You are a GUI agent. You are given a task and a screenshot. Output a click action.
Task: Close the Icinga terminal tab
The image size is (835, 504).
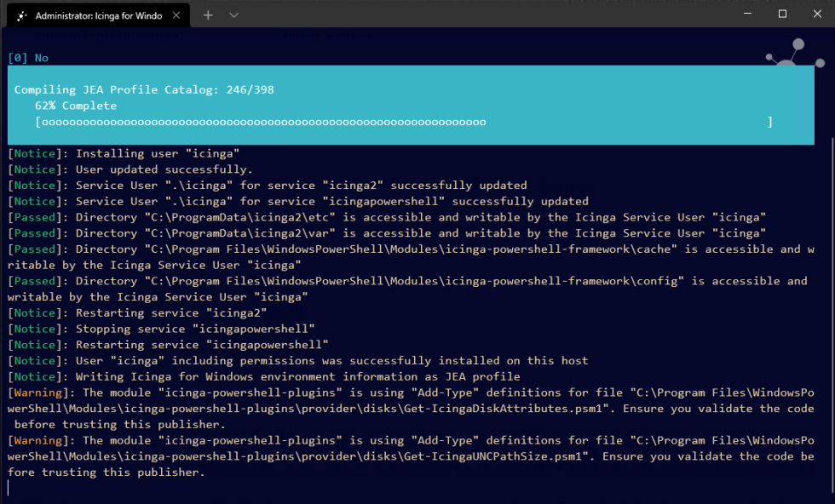(177, 14)
